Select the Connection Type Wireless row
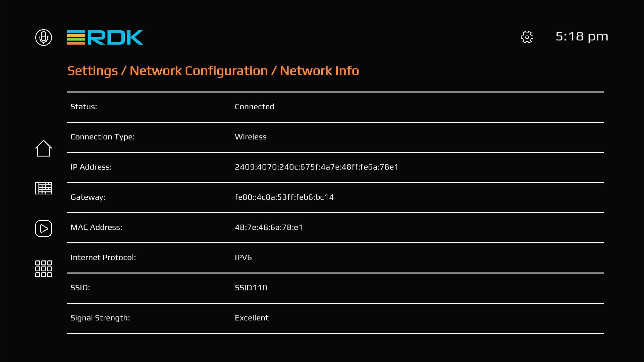 click(x=335, y=137)
